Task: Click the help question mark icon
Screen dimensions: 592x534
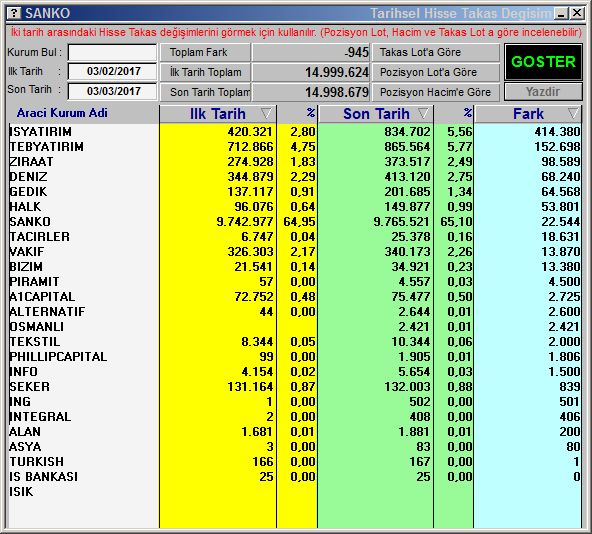Action: 14,13
